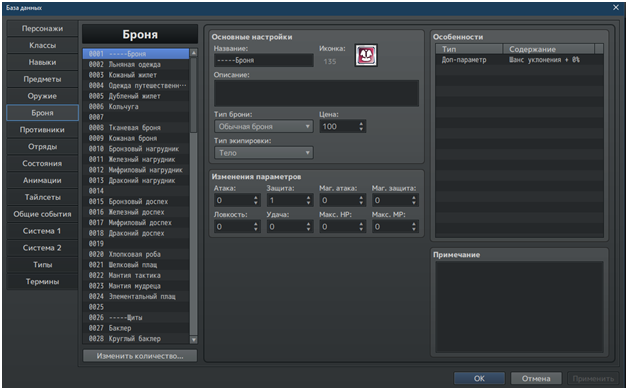Open the Общие события tab

coord(42,214)
